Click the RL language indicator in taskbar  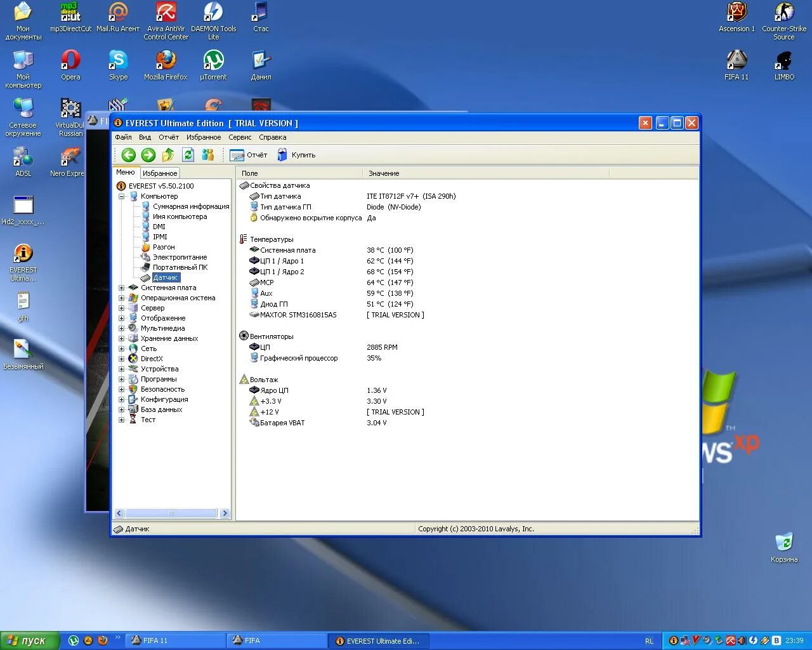click(x=649, y=641)
